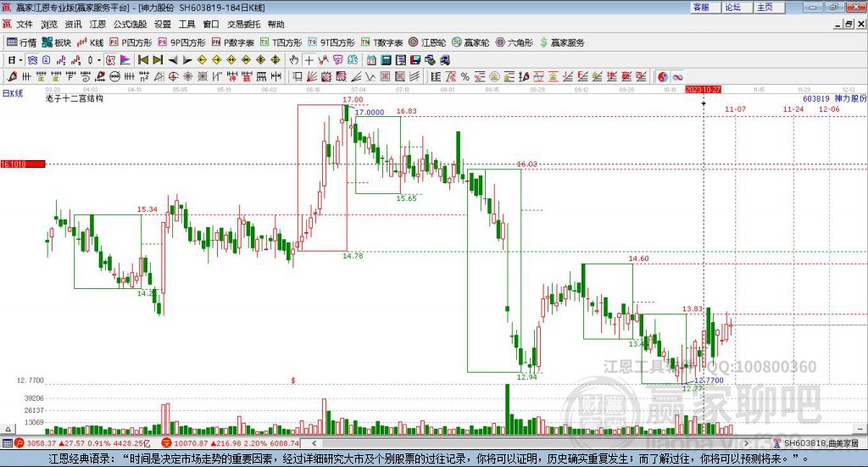Open the calculator icon in toolbar

pyautogui.click(x=386, y=60)
